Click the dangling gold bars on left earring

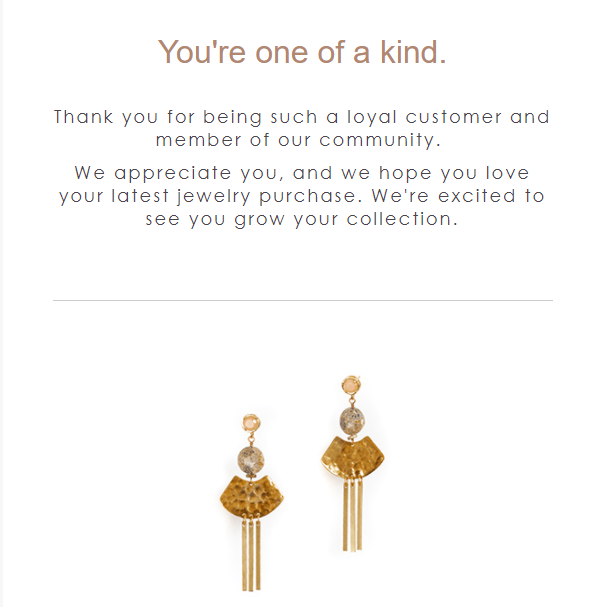click(250, 555)
